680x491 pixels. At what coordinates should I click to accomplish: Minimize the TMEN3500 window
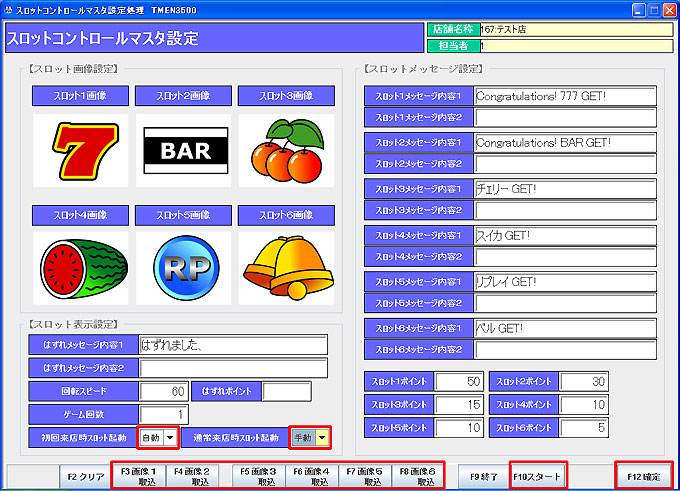point(638,10)
